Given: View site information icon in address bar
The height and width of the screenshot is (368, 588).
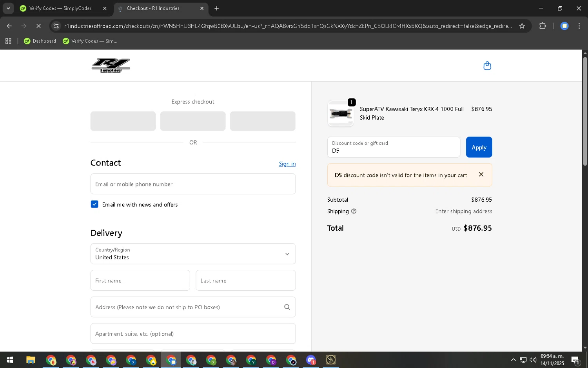Looking at the screenshot, I should [x=56, y=26].
